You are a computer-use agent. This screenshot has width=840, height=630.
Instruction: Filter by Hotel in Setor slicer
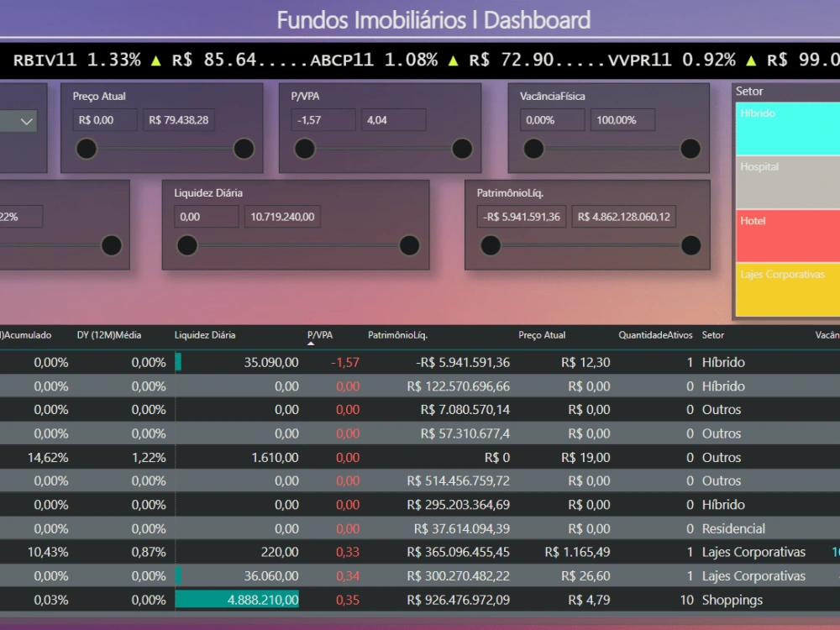coord(788,236)
